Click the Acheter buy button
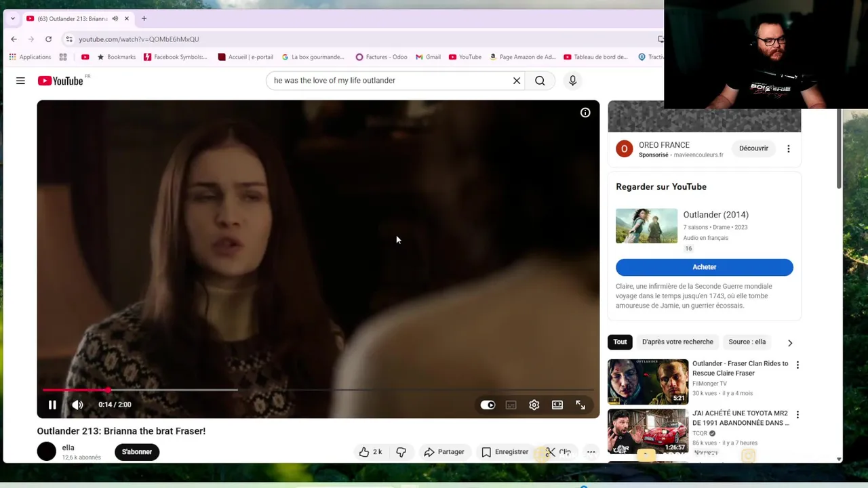The height and width of the screenshot is (488, 868). pyautogui.click(x=705, y=267)
